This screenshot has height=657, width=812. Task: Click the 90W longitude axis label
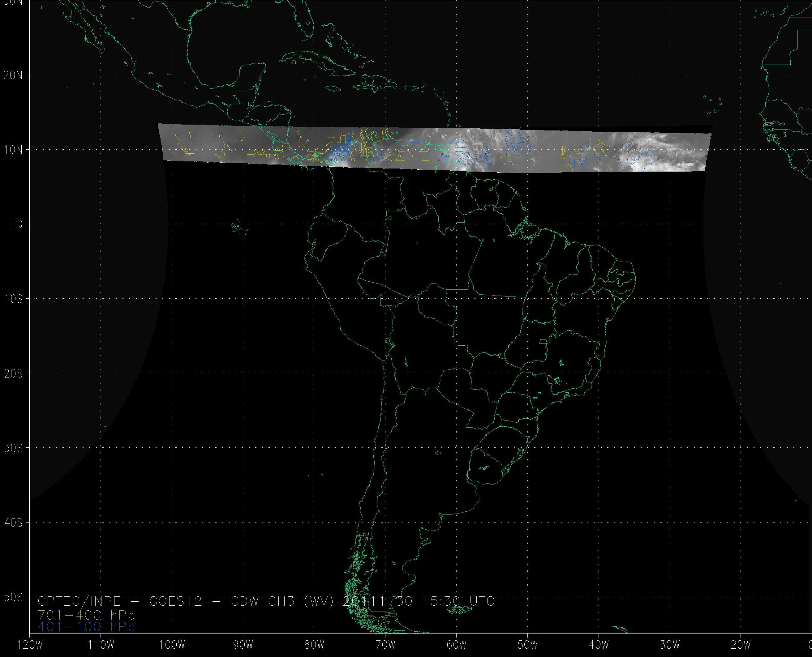[243, 645]
